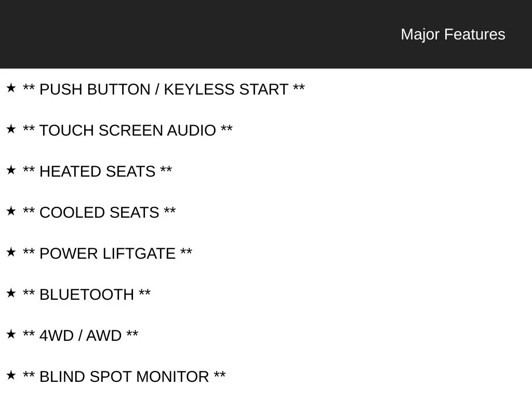Click 4WD / AWD feature text
This screenshot has height=399, width=532.
[81, 336]
